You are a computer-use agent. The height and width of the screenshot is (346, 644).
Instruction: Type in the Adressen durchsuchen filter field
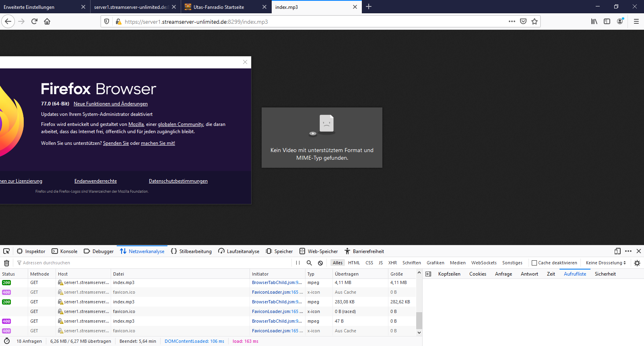tap(153, 263)
